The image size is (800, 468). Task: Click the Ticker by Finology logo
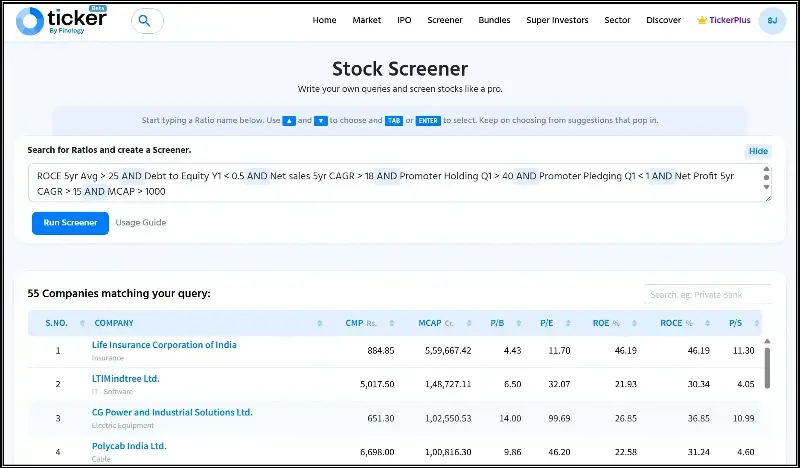61,20
